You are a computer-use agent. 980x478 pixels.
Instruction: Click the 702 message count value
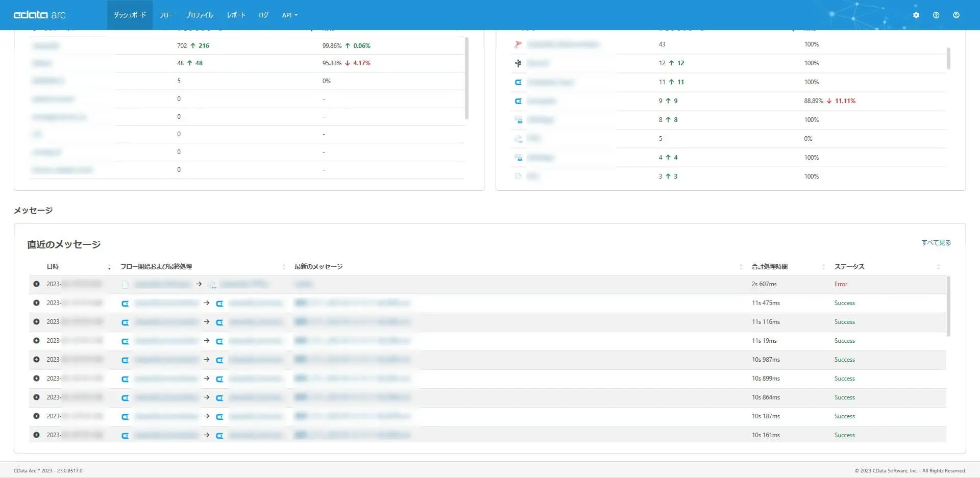(182, 46)
